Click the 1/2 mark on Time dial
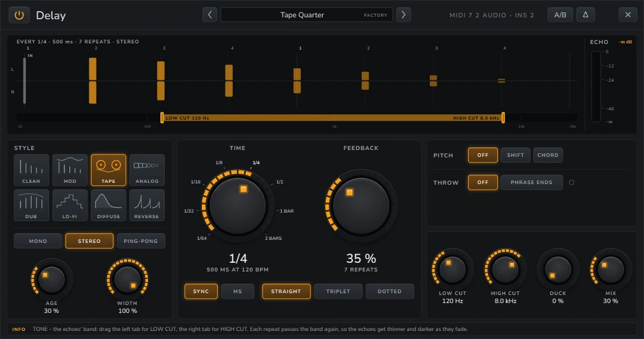 coord(279,182)
